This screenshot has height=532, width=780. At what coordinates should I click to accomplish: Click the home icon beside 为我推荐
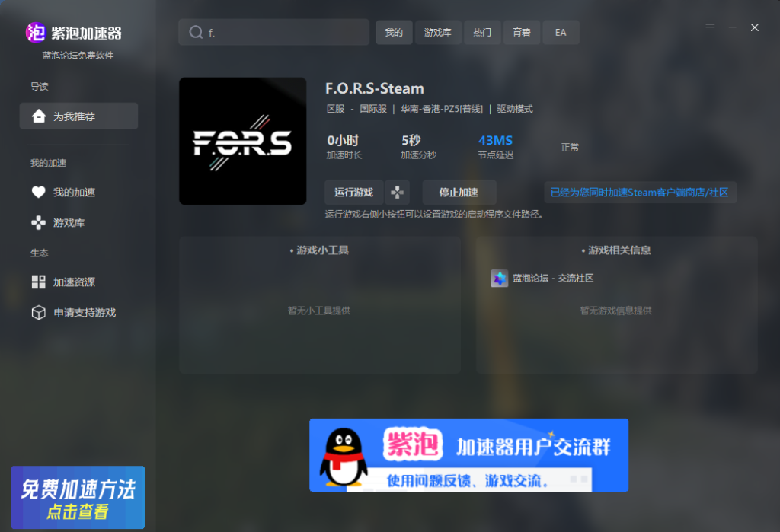tap(38, 116)
